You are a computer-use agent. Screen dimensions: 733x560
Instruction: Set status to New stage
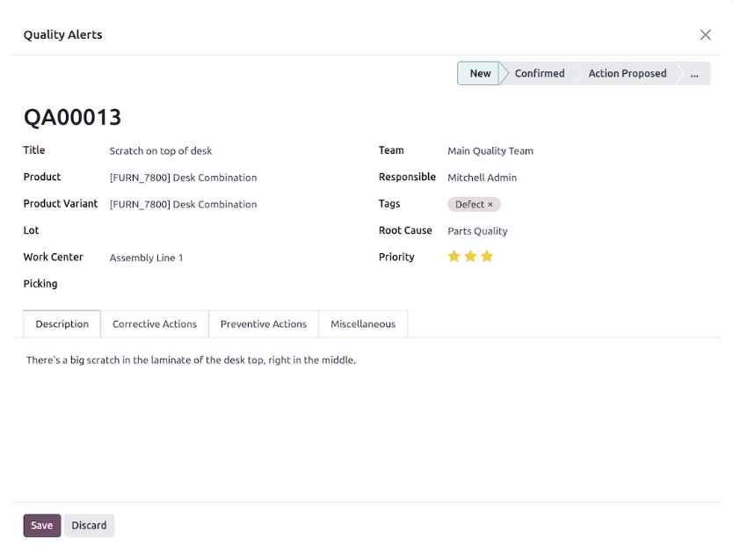point(479,74)
